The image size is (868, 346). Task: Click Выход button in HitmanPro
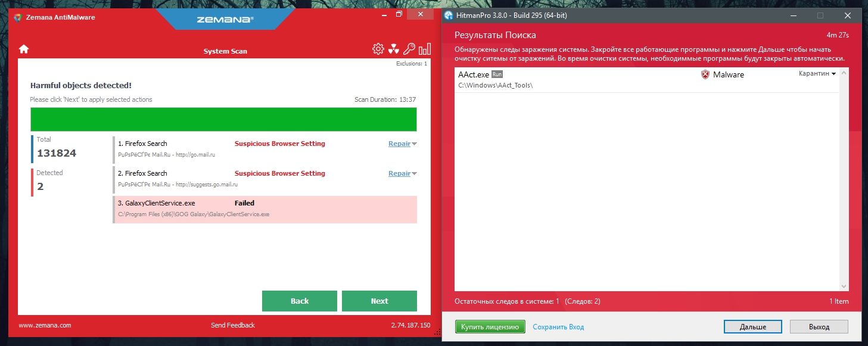click(819, 326)
